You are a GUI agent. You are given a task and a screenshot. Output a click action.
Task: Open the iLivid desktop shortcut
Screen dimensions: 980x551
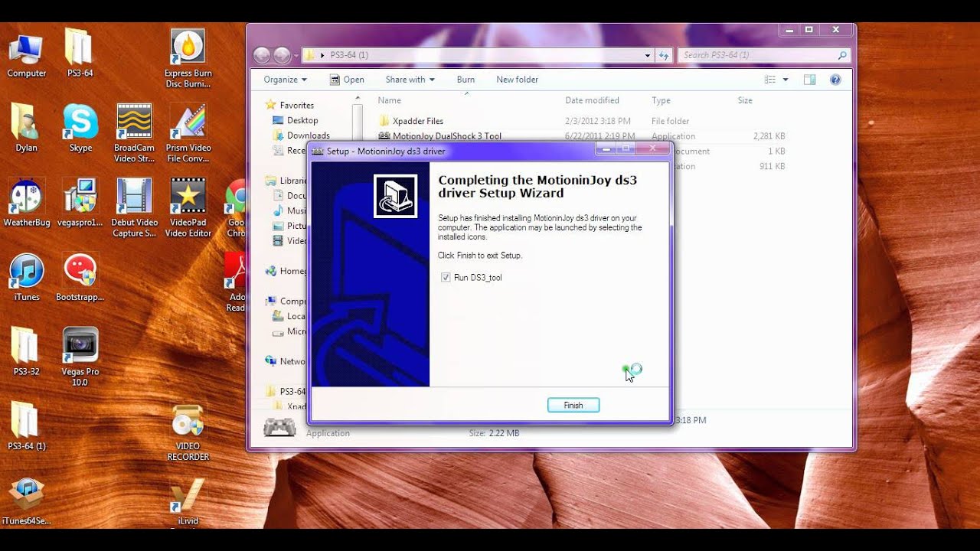(188, 501)
